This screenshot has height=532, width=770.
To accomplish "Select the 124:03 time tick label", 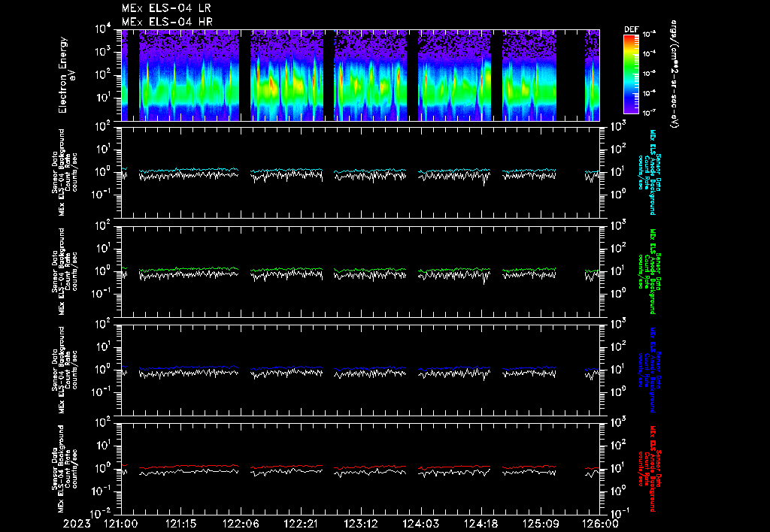I will 421,524.
